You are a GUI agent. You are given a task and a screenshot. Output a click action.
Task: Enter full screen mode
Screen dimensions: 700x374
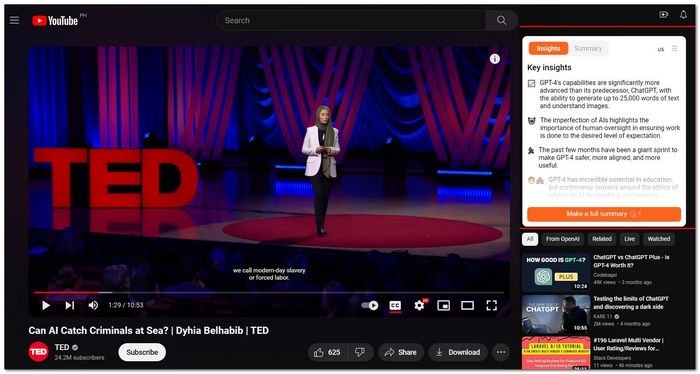(x=492, y=305)
